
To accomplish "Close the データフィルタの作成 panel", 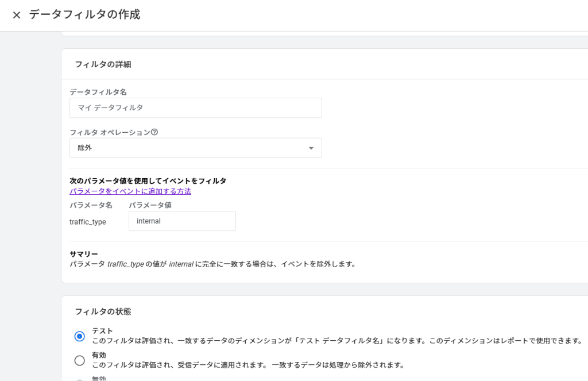I will click(17, 15).
